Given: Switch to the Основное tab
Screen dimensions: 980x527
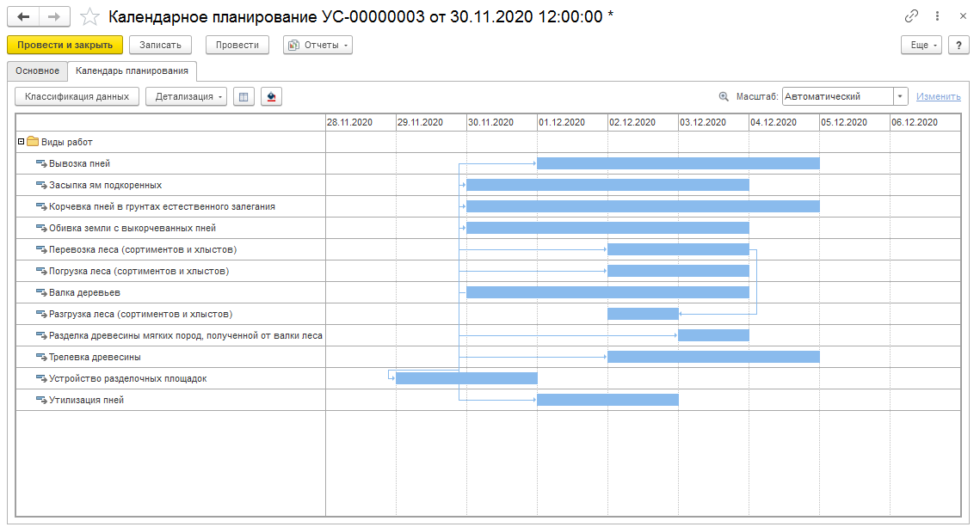Looking at the screenshot, I should click(38, 71).
